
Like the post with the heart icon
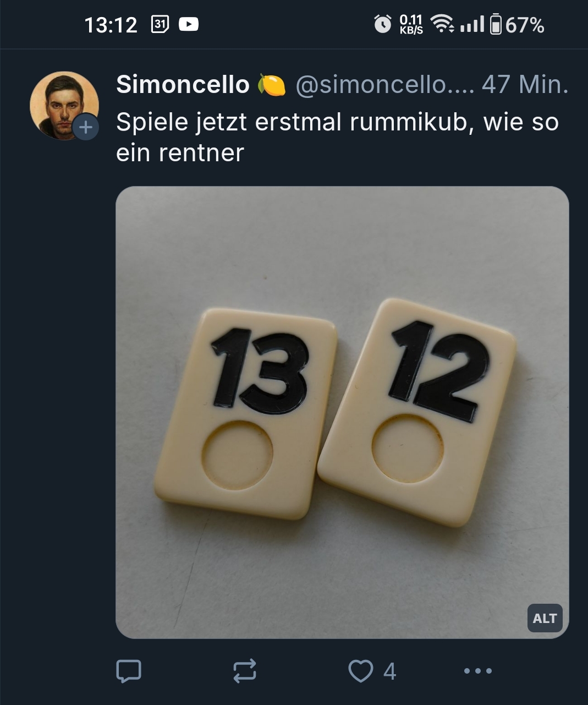(361, 671)
